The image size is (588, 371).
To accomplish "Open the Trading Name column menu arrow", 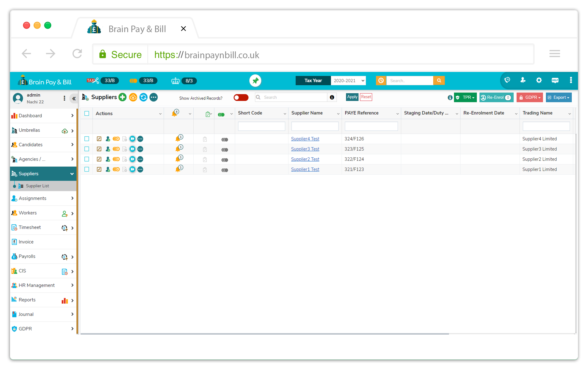I will [570, 114].
